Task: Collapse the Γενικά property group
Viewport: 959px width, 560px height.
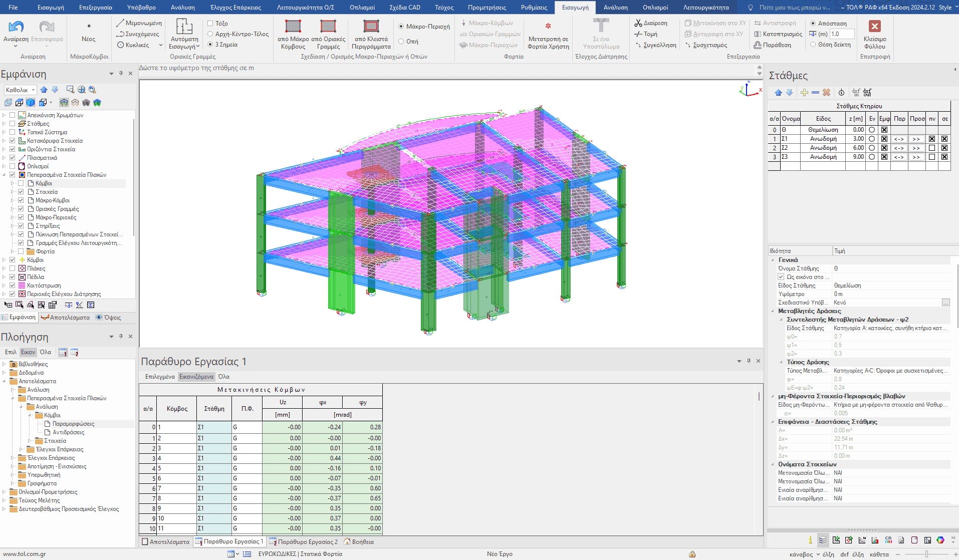Action: coord(772,260)
